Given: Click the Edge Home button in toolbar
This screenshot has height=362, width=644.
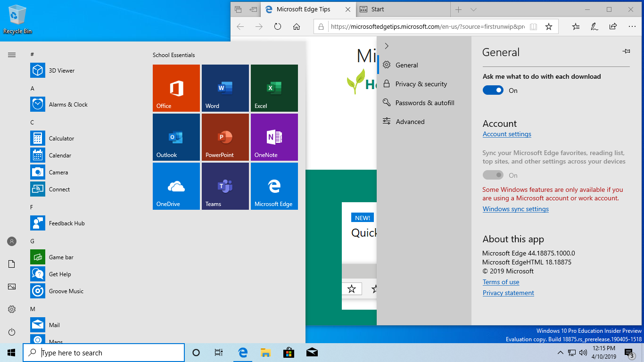Looking at the screenshot, I should [x=297, y=27].
